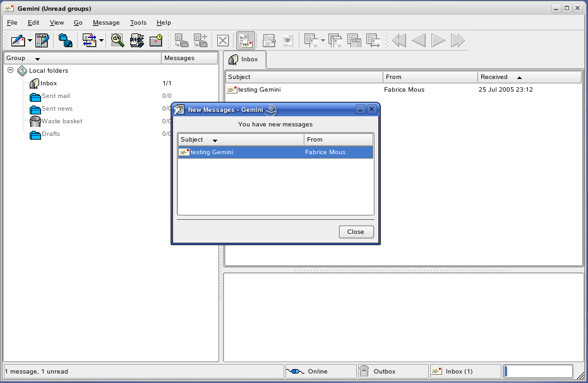Open the dropdown arrow beside compose message
The height and width of the screenshot is (383, 588).
click(30, 40)
